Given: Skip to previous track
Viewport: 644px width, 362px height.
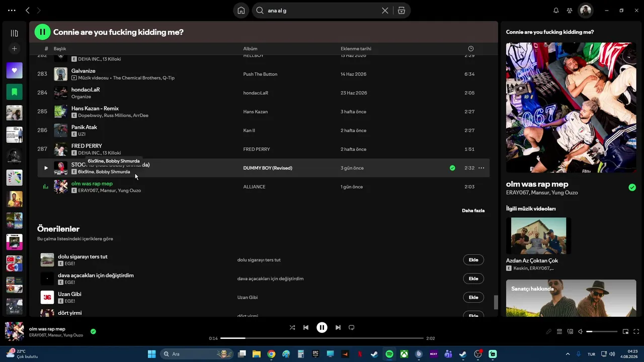Looking at the screenshot, I should pyautogui.click(x=306, y=327).
